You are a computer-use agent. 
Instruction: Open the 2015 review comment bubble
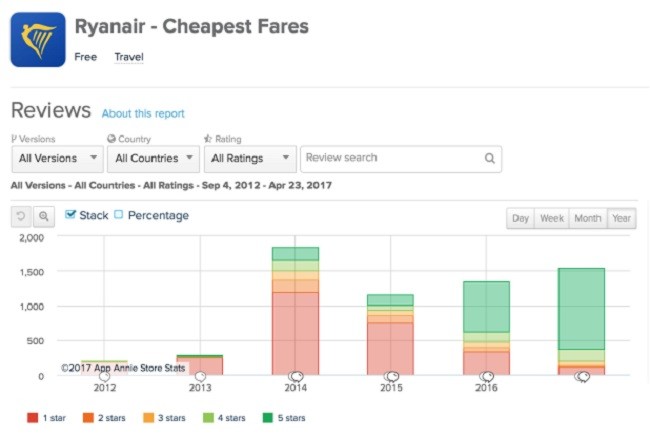coord(391,376)
